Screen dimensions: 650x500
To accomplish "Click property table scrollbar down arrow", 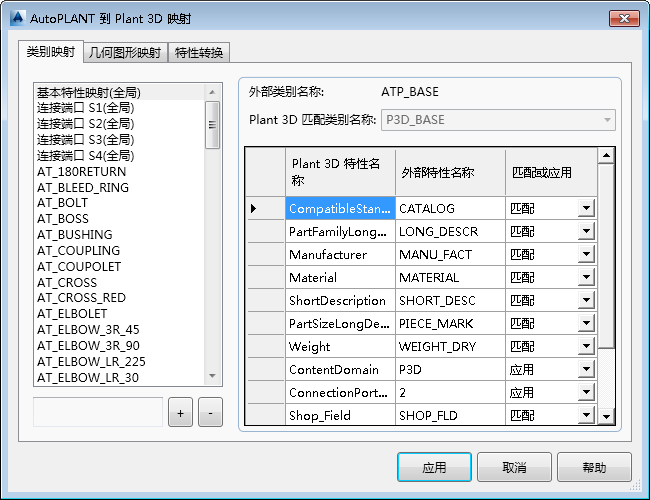I will [x=606, y=416].
